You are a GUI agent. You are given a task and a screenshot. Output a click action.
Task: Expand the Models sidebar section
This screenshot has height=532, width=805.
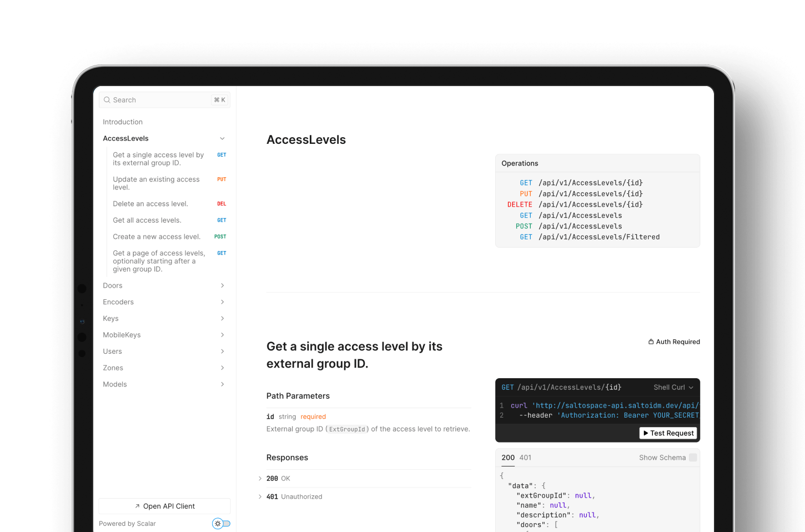222,384
